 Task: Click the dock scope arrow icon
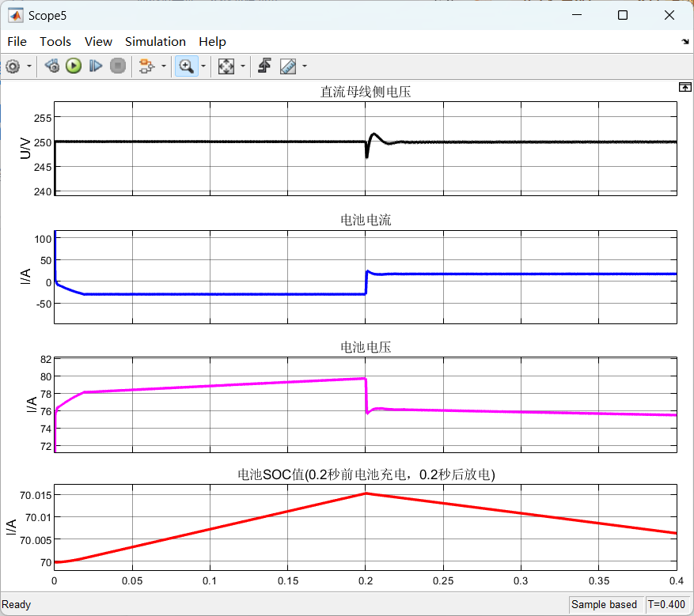tap(685, 42)
